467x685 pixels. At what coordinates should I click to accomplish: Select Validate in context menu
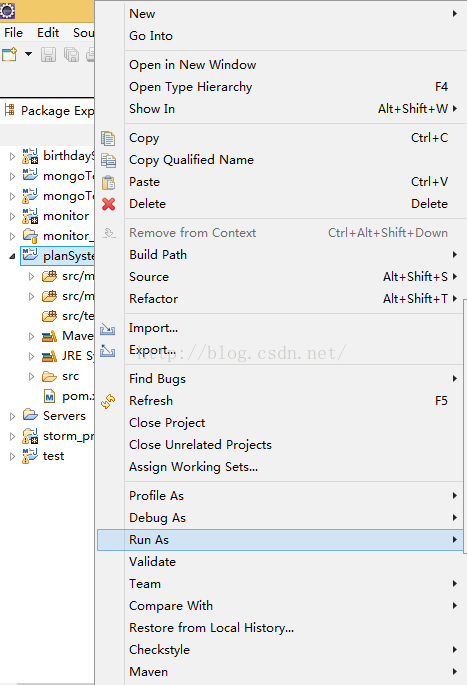[x=280, y=562]
